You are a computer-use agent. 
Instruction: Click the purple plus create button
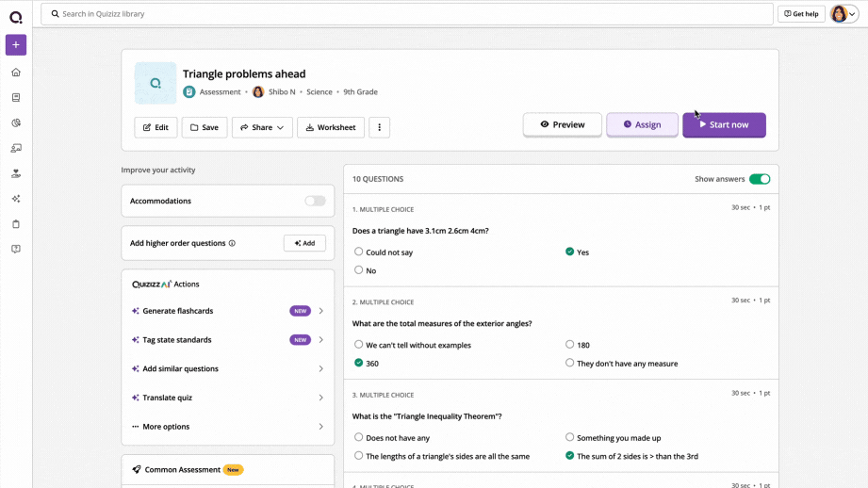[x=16, y=45]
